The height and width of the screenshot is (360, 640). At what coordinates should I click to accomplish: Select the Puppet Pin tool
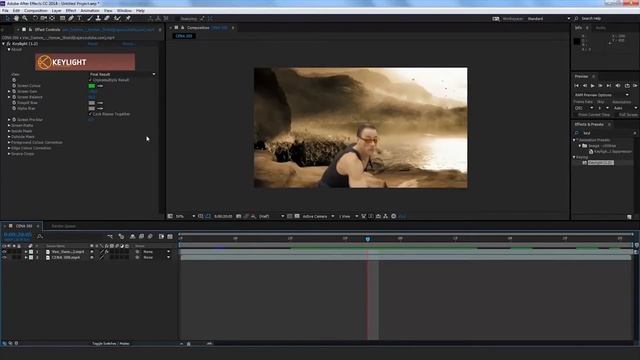point(128,18)
